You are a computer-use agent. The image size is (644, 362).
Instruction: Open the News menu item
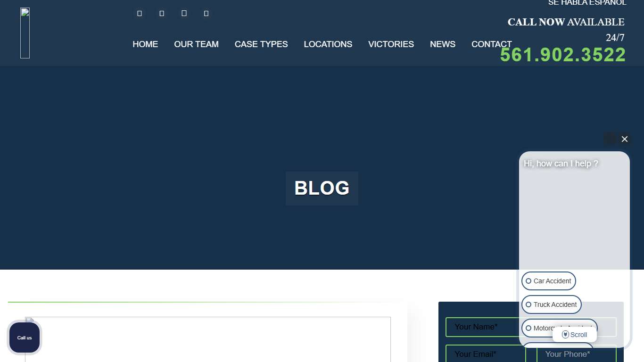[442, 44]
